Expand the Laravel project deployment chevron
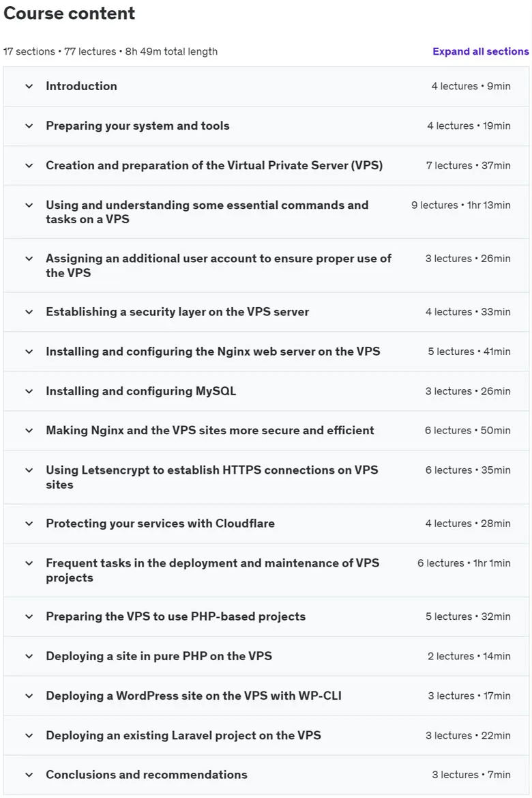532x798 pixels. [29, 736]
